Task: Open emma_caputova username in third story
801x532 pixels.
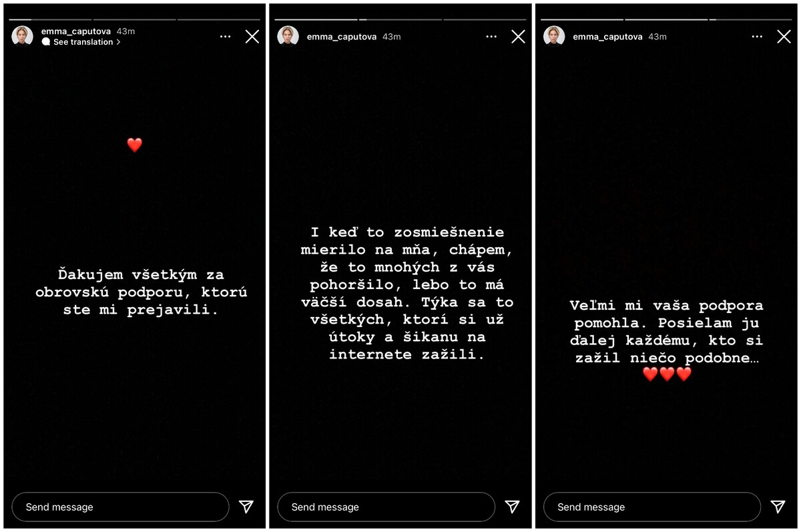Action: 607,37
